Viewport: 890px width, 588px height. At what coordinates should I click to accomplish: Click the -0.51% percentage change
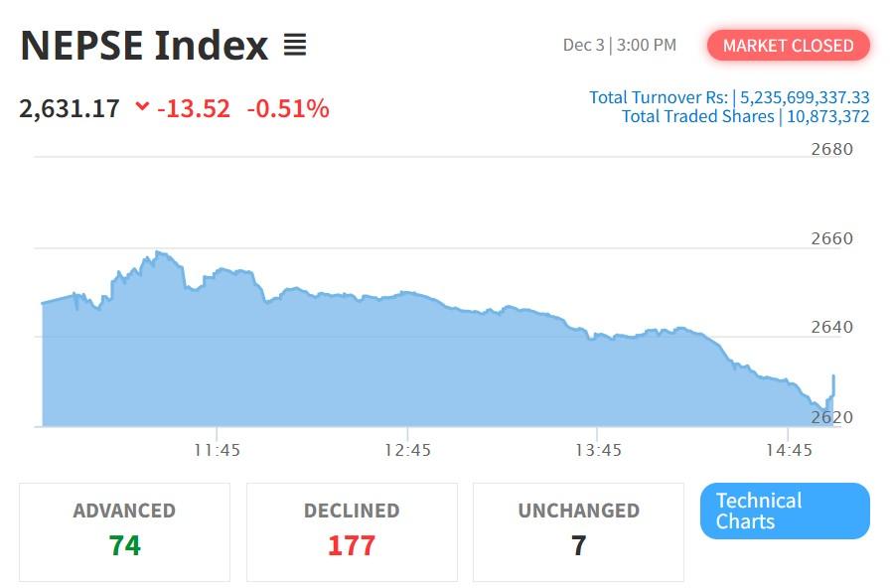pos(288,109)
